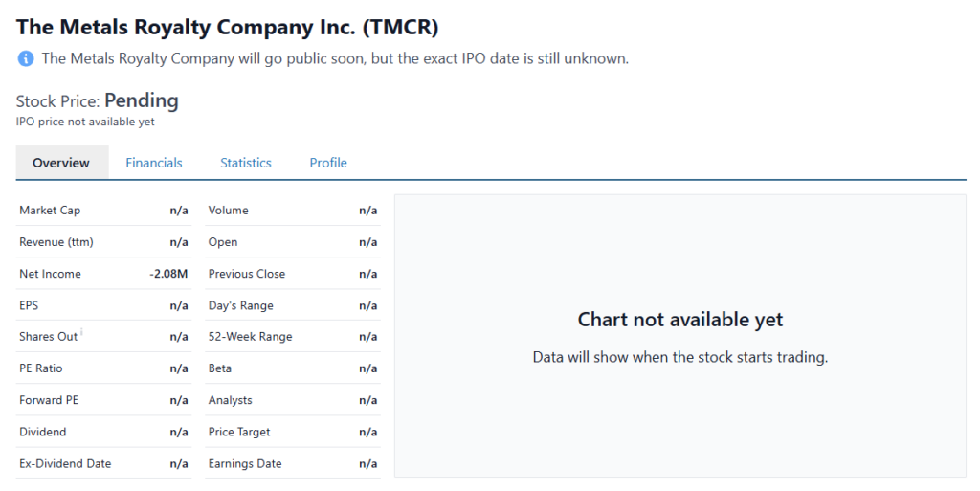Click the 'Chart not available yet' placeholder heading
The image size is (980, 491).
click(x=679, y=320)
